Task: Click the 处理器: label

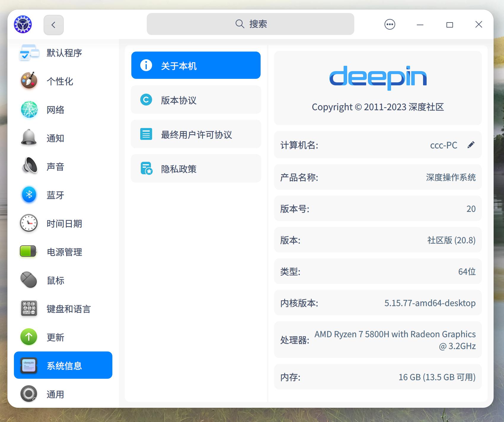Action: pos(295,340)
